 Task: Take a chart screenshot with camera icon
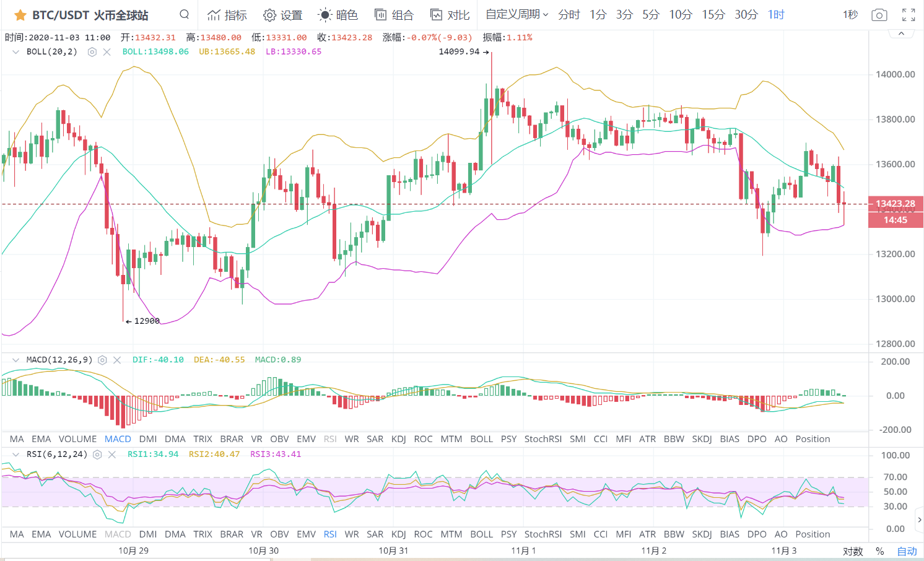[879, 15]
